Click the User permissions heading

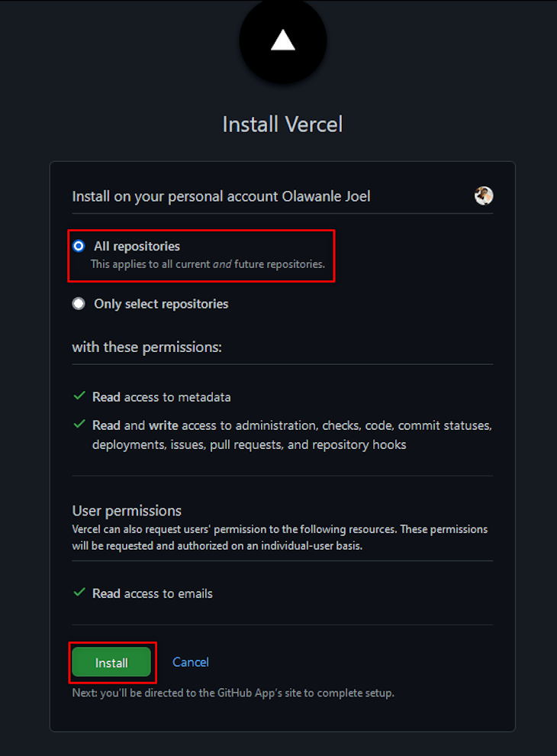127,510
